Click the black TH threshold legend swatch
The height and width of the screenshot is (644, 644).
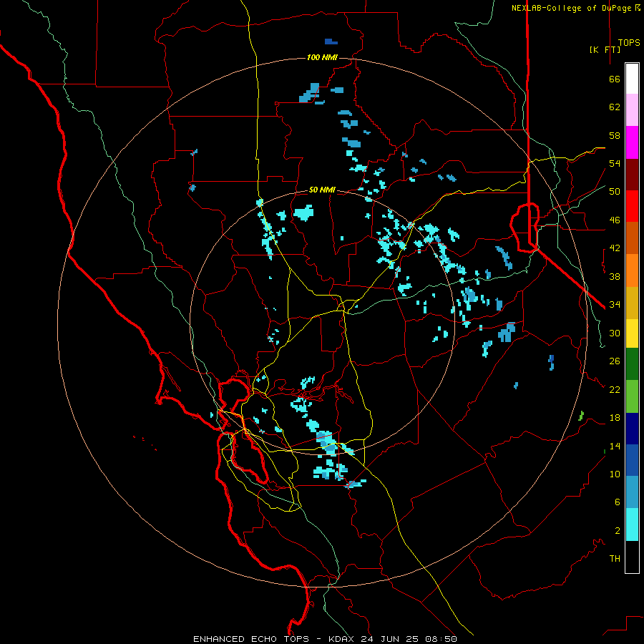pyautogui.click(x=632, y=557)
